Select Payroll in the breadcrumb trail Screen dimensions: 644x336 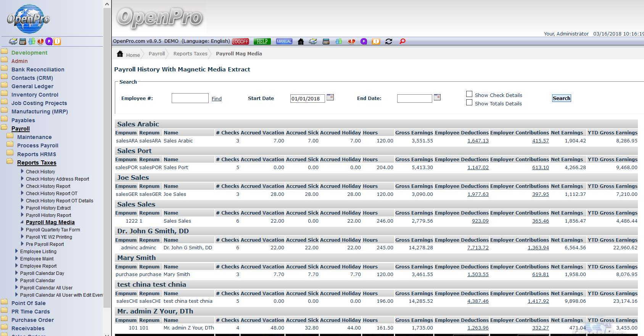(x=156, y=54)
